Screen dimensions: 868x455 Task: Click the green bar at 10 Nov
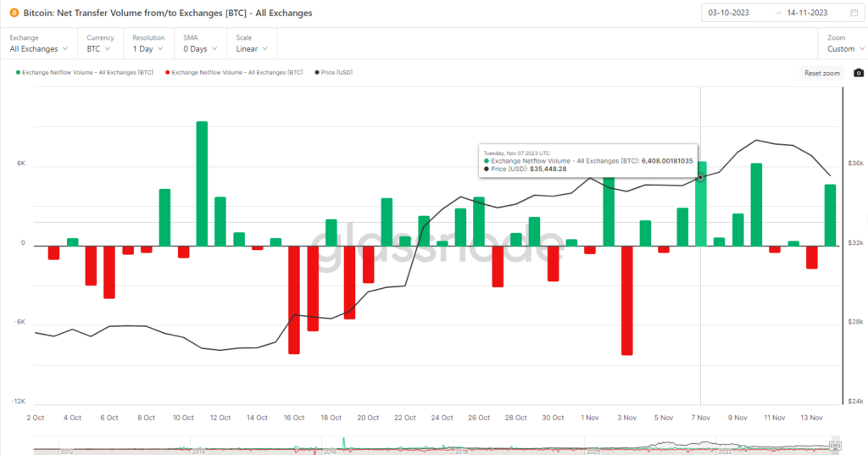click(x=756, y=205)
